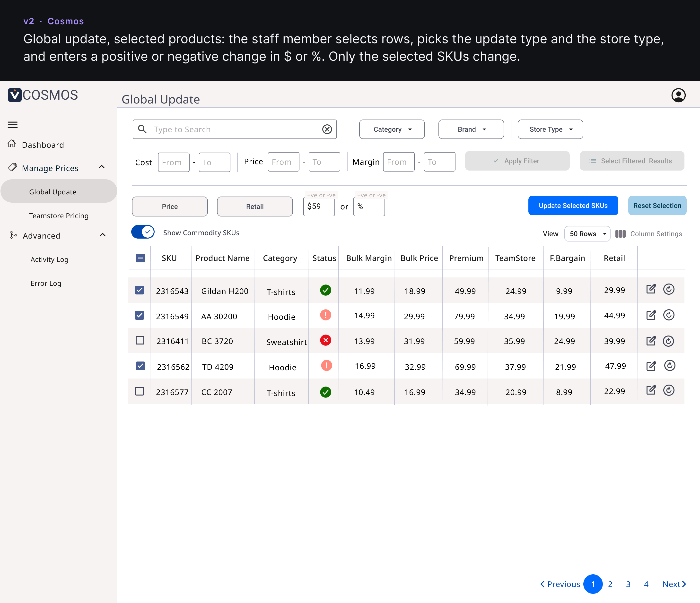
Task: Uncheck the row for SKU 2316543
Action: click(x=140, y=290)
